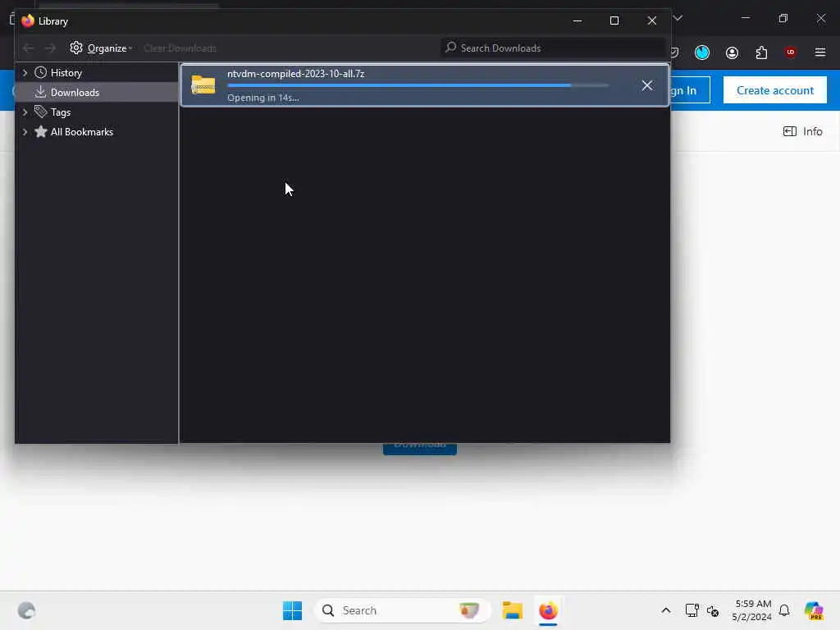Click the blue circular download progress icon
Screen dimensions: 840x630
click(702, 52)
